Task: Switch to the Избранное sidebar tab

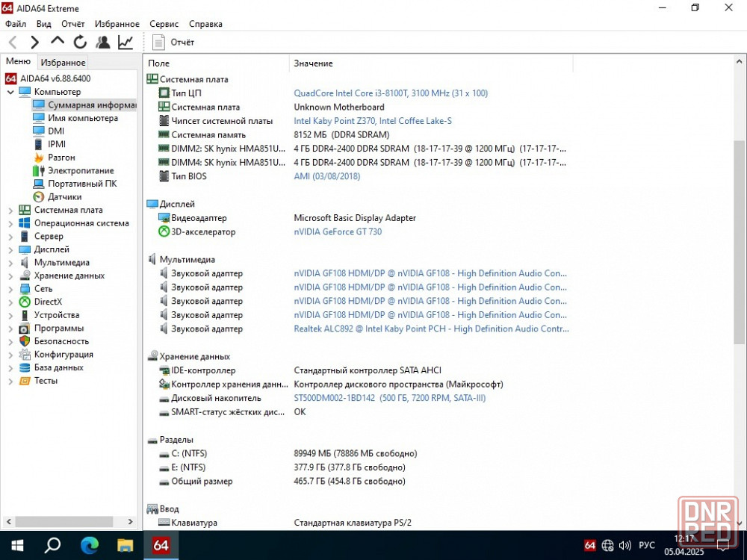Action: pyautogui.click(x=63, y=63)
